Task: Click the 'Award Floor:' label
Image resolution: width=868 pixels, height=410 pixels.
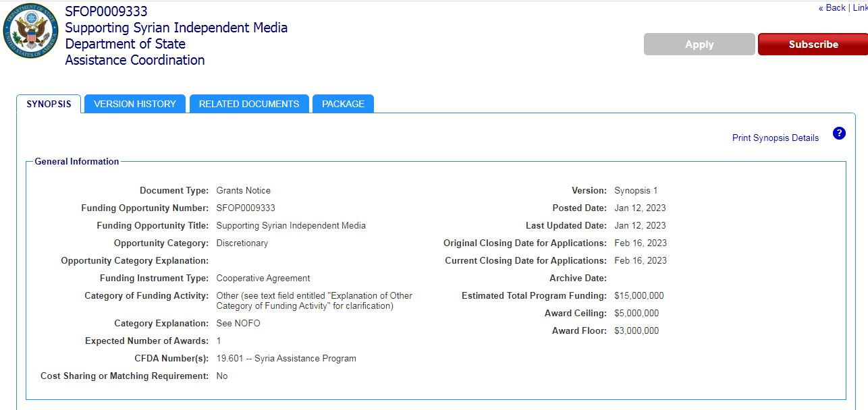Action: (x=579, y=331)
